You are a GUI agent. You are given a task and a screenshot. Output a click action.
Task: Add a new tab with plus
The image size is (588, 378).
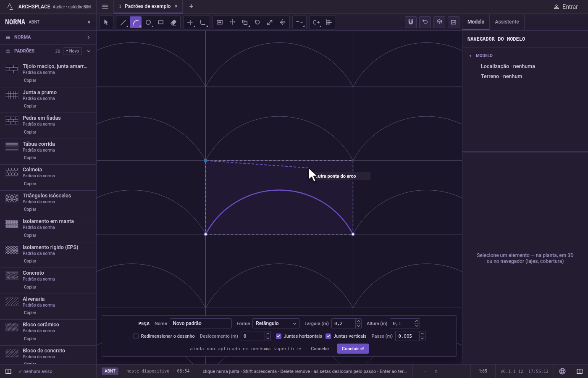click(191, 6)
